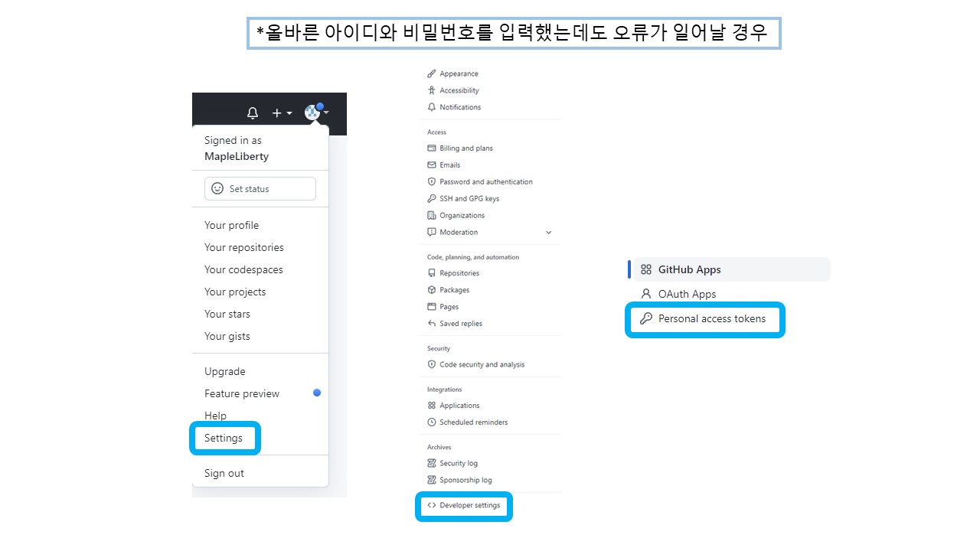980x551 pixels.
Task: Open Appearance settings
Action: coord(459,73)
